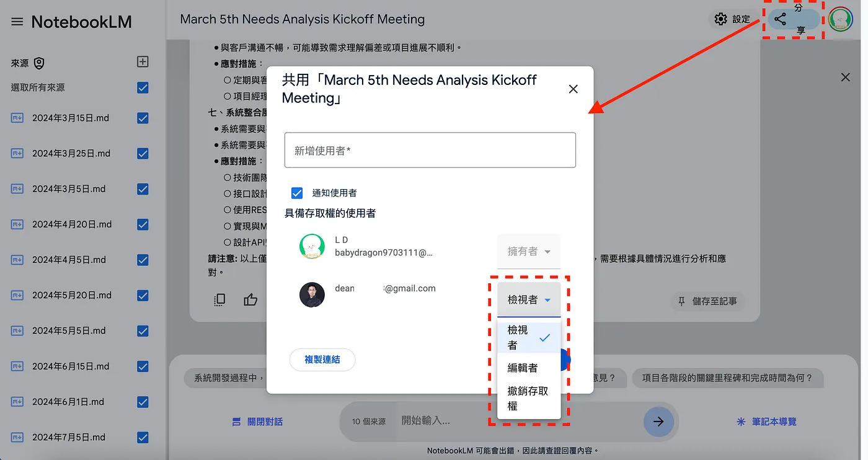The image size is (868, 460).
Task: Open the 設定 gear settings
Action: point(732,19)
